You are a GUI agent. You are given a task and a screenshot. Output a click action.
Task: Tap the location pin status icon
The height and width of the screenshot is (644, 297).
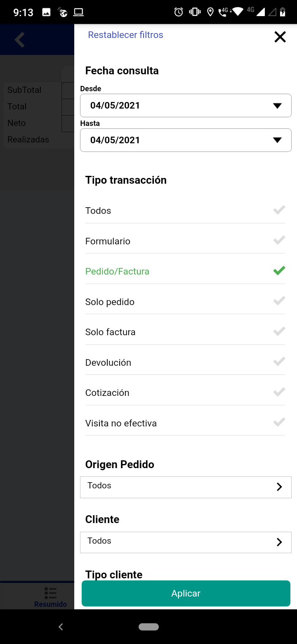pyautogui.click(x=210, y=12)
